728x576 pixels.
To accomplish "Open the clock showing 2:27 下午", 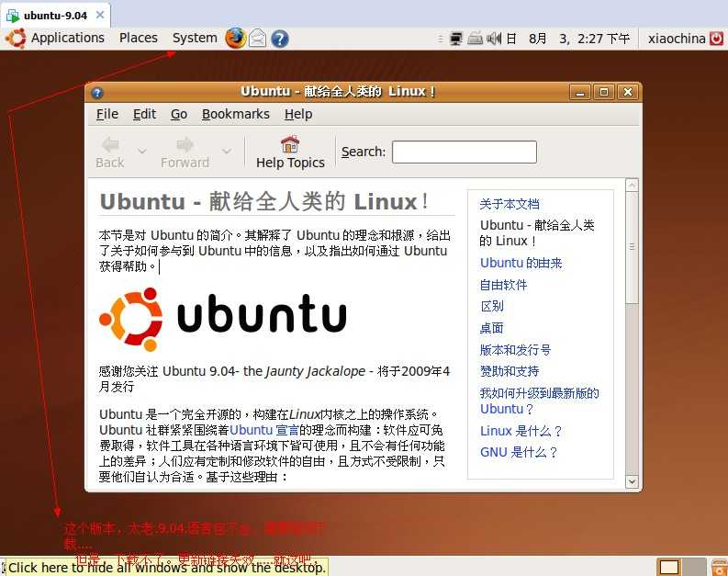I will coord(568,38).
